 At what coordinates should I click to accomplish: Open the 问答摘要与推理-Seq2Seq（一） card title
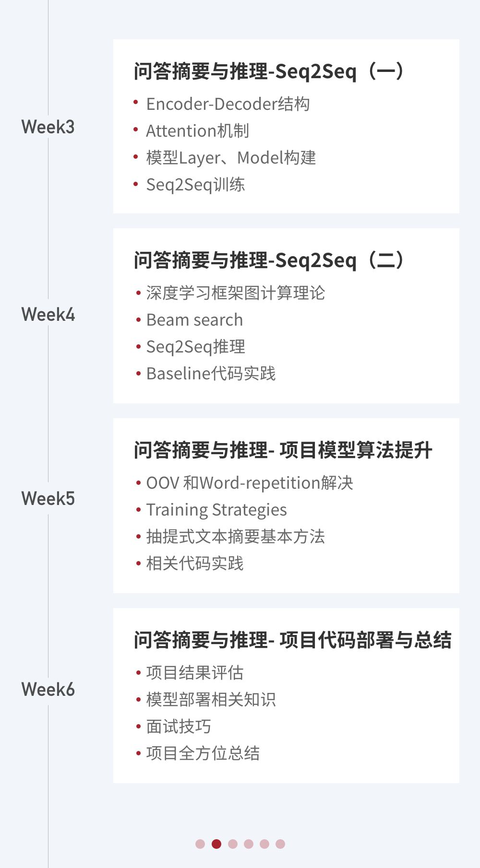click(x=269, y=71)
